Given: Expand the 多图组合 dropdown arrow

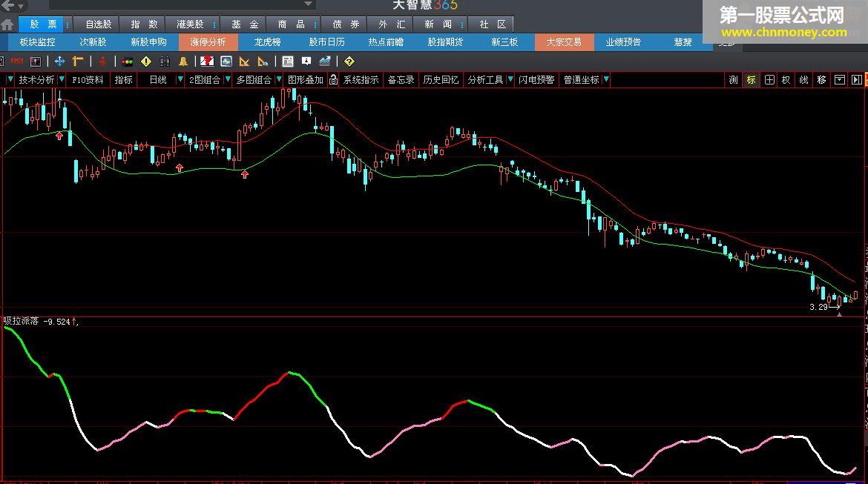Looking at the screenshot, I should click(x=279, y=79).
